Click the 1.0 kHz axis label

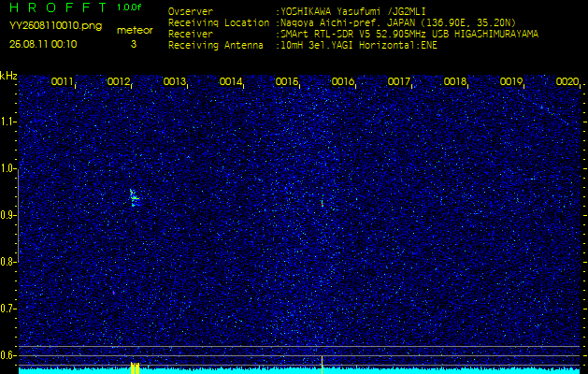[8, 168]
